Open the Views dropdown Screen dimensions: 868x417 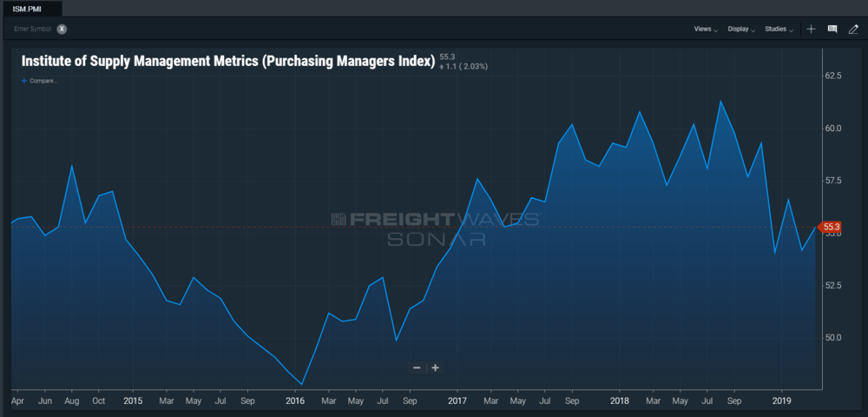coord(706,30)
